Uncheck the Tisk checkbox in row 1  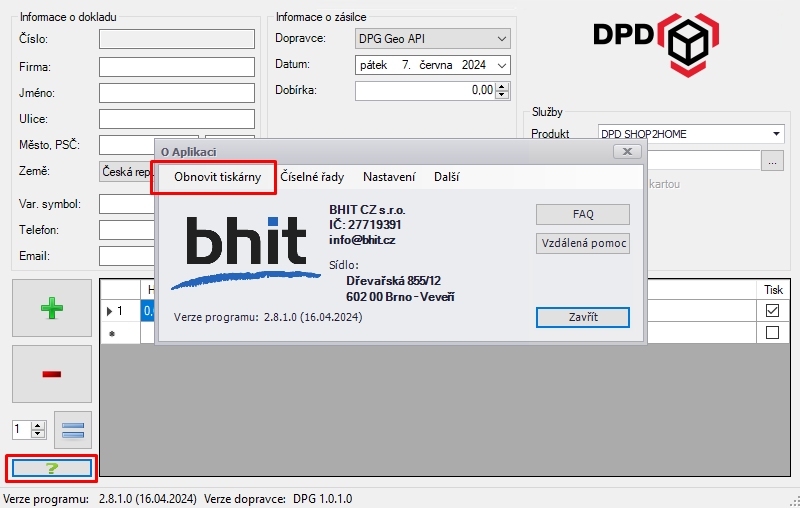pyautogui.click(x=772, y=310)
